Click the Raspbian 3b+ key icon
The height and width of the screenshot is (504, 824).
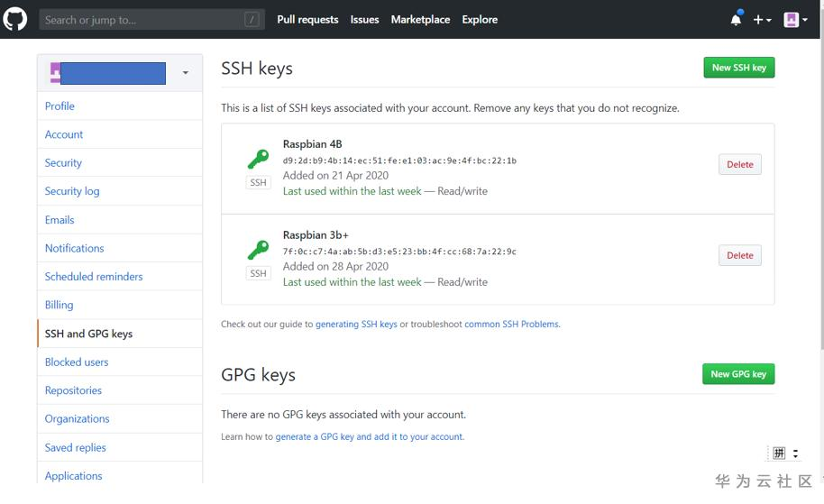(x=259, y=250)
